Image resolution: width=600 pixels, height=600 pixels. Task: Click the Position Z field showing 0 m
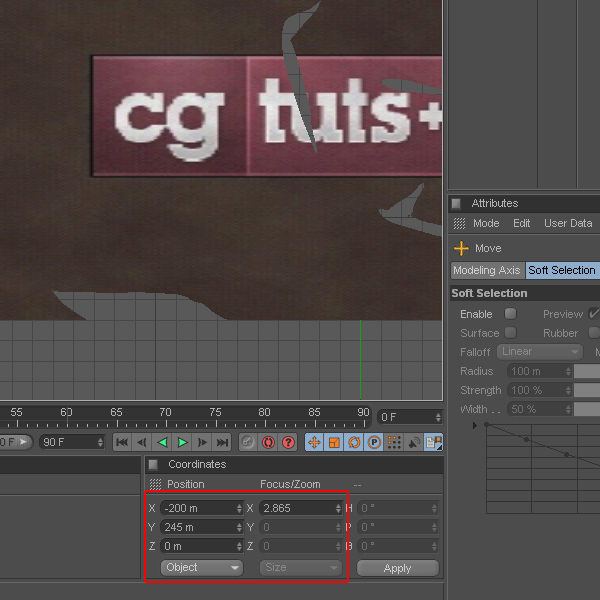[x=201, y=546]
